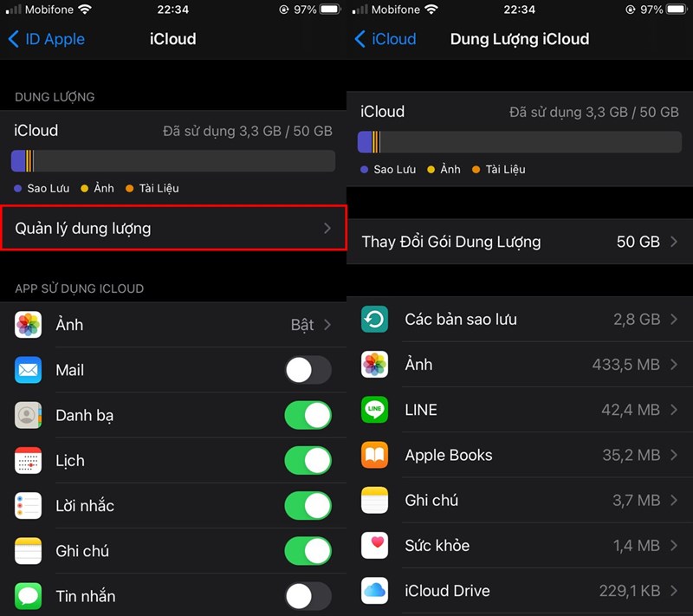Turn off the Ghi chú toggle
The image size is (693, 616).
[x=308, y=551]
